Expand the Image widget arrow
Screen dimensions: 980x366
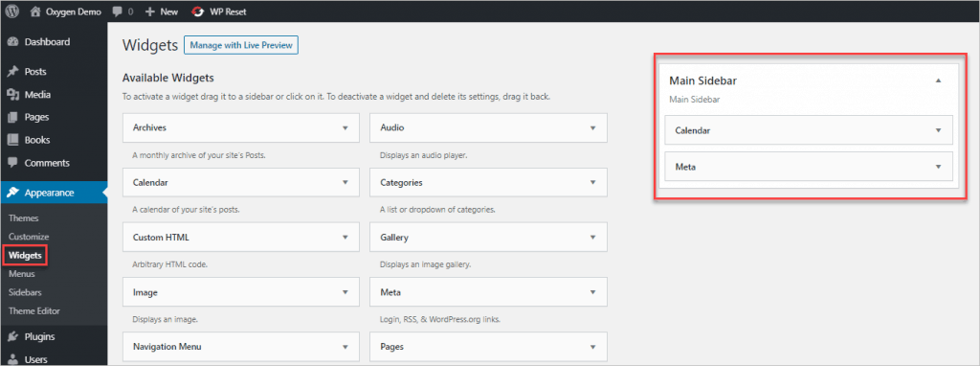[345, 292]
